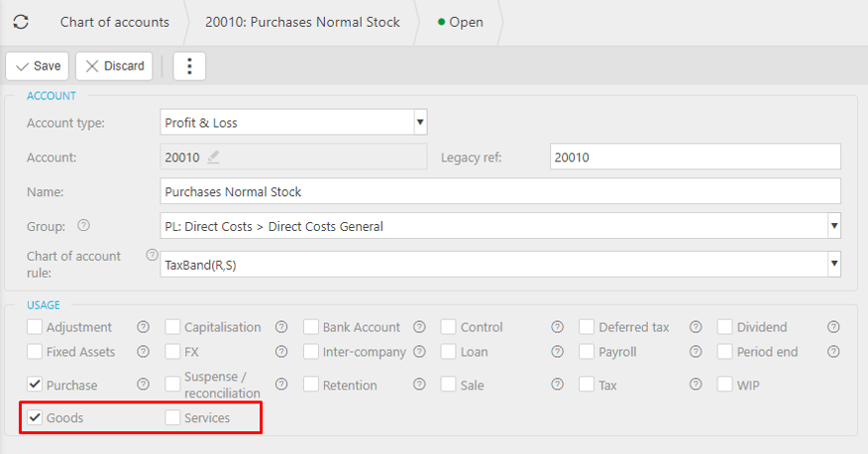Open the three-dot more options menu
Screen dimensions: 868x454
189,66
